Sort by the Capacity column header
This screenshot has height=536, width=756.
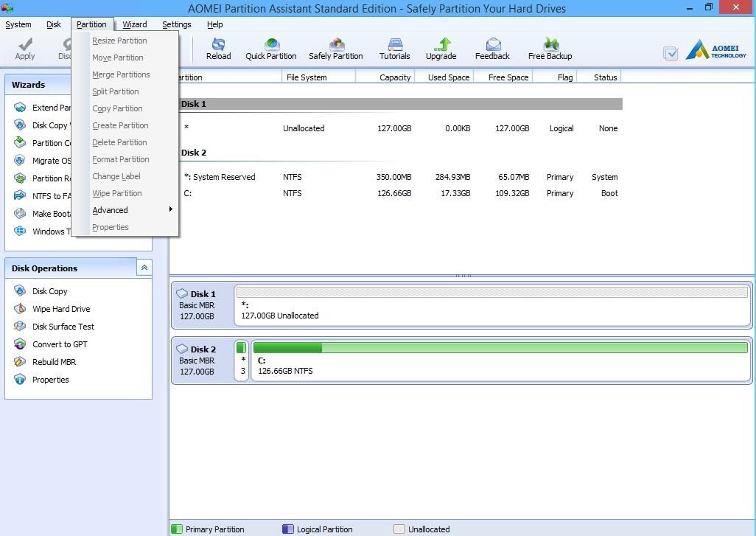coord(395,77)
